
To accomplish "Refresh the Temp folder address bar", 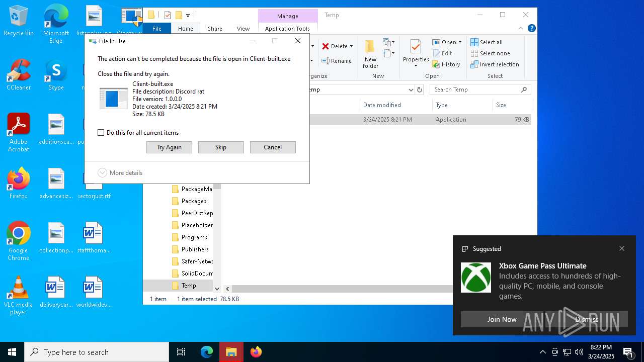I will [420, 89].
